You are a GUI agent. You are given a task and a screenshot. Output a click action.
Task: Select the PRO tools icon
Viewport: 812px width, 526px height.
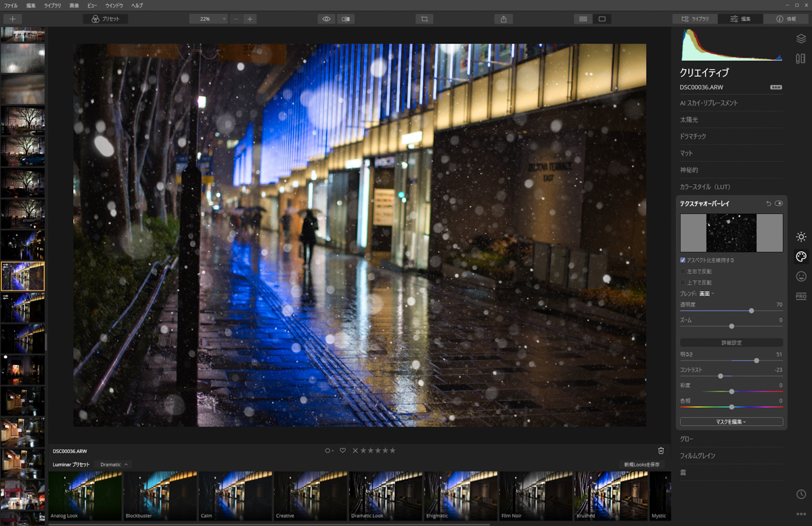pyautogui.click(x=801, y=297)
